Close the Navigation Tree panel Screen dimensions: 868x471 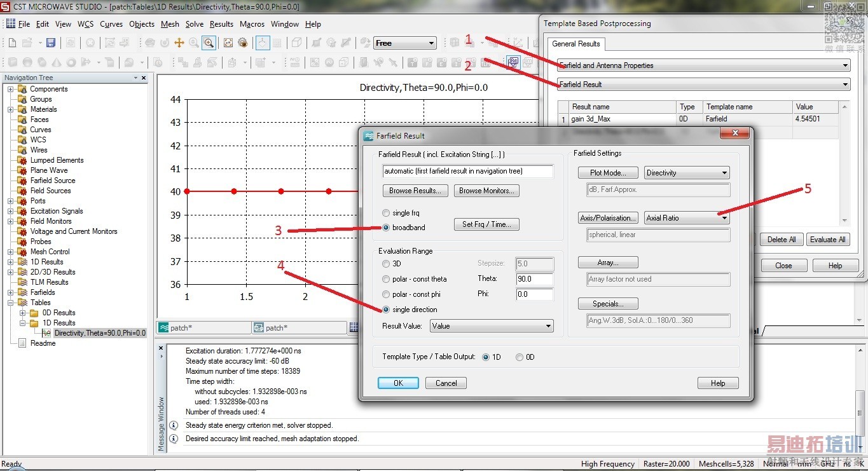coord(144,78)
